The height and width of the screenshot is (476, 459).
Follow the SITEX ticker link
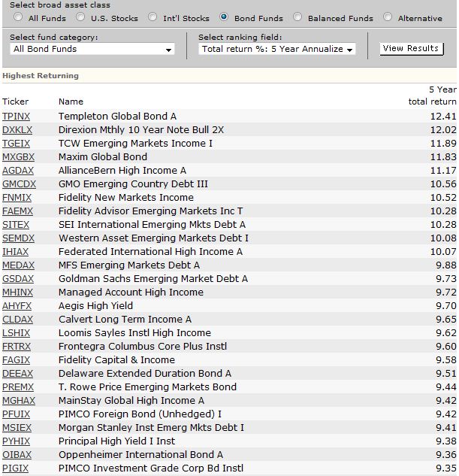[x=16, y=225]
